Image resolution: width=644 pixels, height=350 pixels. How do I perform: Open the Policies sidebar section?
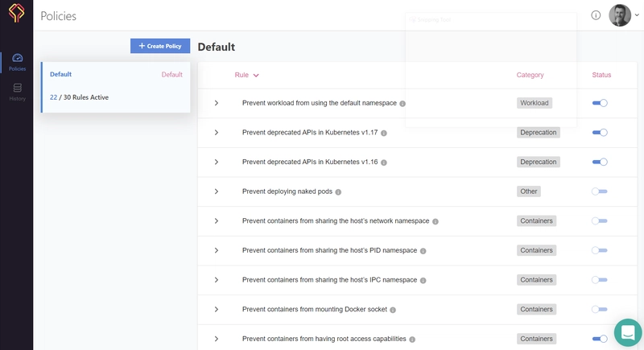[17, 62]
